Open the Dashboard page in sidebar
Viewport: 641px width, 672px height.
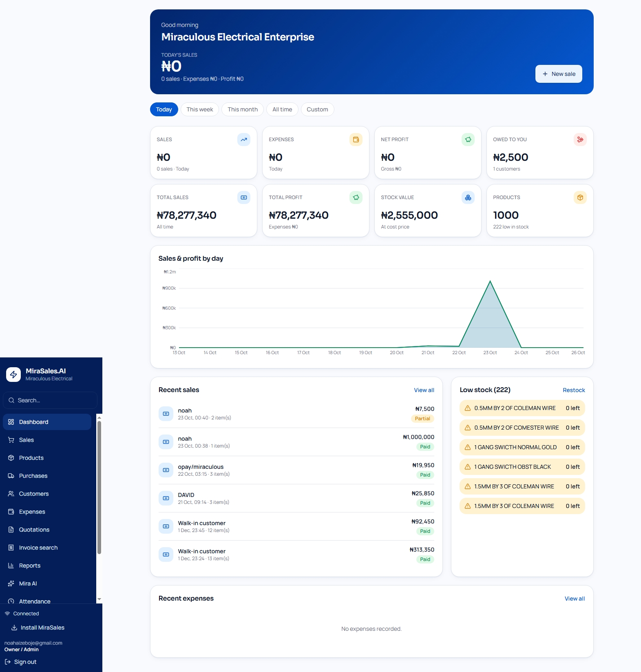point(47,422)
